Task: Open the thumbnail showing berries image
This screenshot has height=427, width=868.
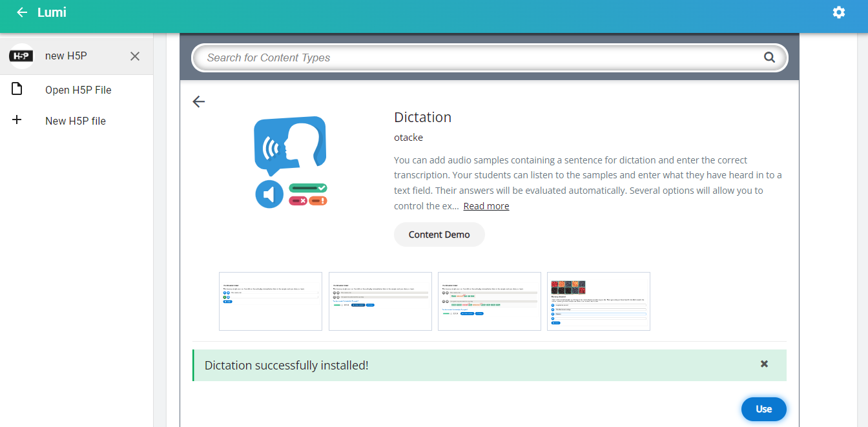Action: (x=598, y=301)
